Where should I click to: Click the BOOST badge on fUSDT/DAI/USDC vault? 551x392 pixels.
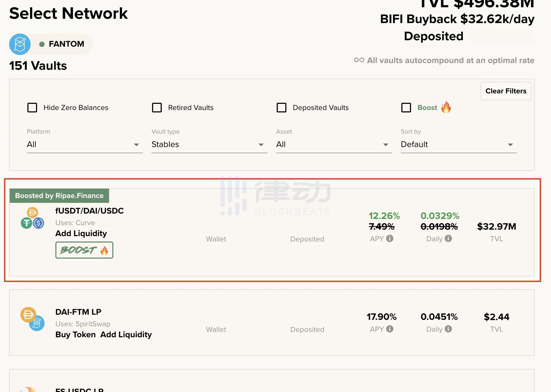[x=84, y=250]
